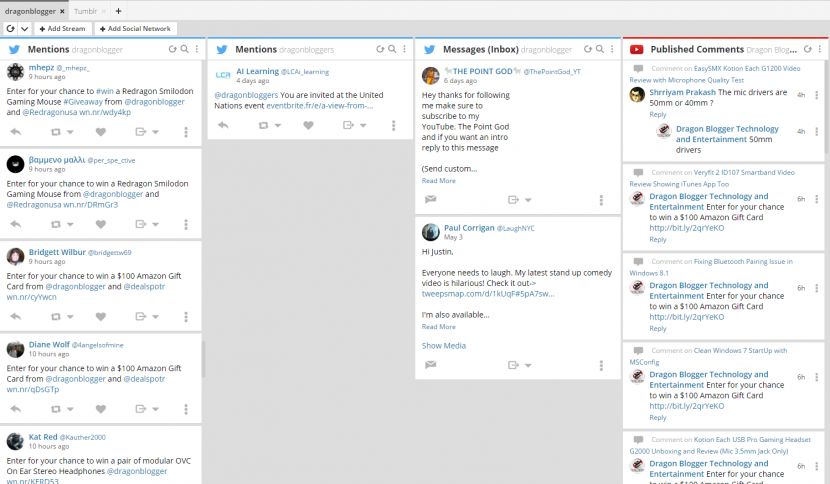
Task: Click Reply under Shrriyam Prakash's comment
Action: (x=657, y=114)
